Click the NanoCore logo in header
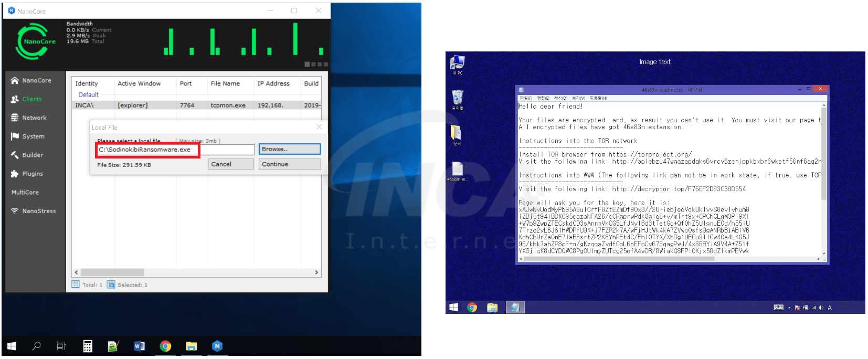Viewport: 868px width, 359px height. (x=35, y=41)
